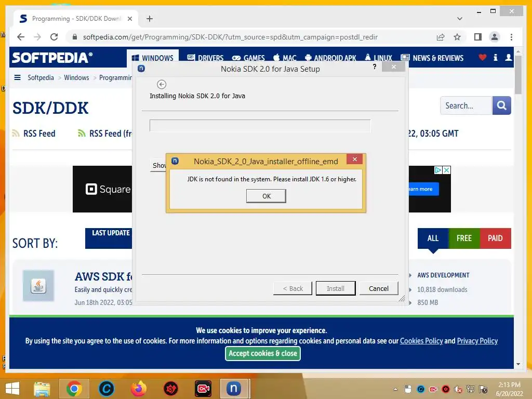The width and height of the screenshot is (532, 399).
Task: Open the Linux section
Action: [x=378, y=58]
